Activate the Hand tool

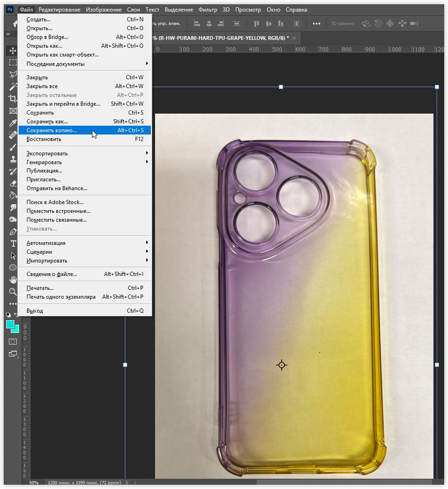click(x=13, y=280)
